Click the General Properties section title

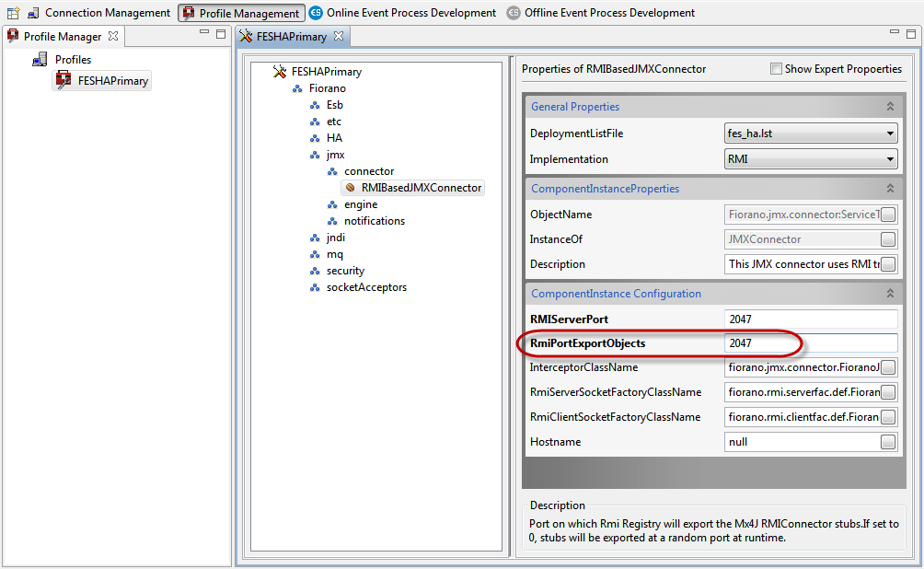coord(575,107)
